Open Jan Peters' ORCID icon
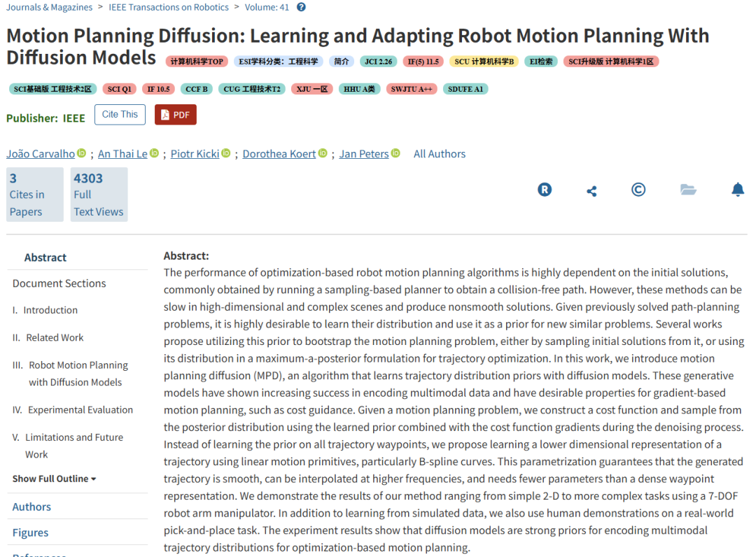Image resolution: width=756 pixels, height=557 pixels. 395,153
